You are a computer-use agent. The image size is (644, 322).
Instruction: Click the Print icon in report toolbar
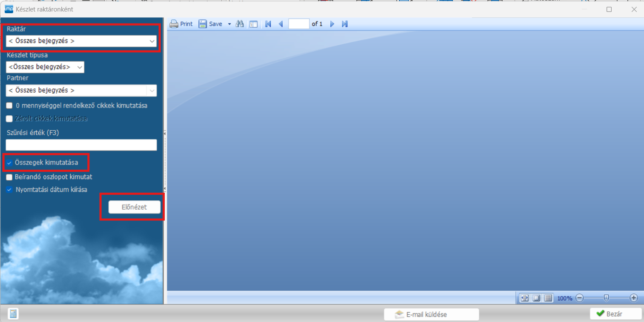pyautogui.click(x=174, y=24)
